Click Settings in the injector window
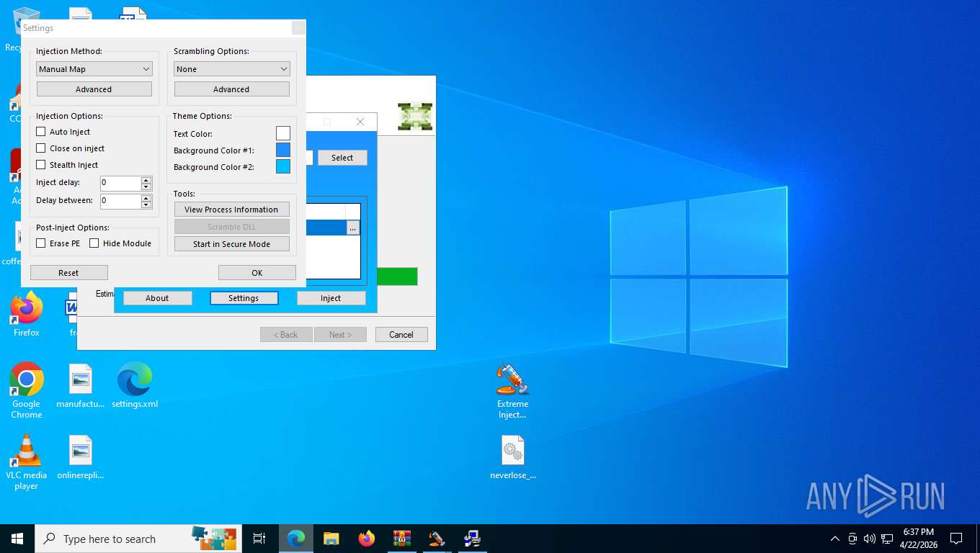 [x=244, y=298]
